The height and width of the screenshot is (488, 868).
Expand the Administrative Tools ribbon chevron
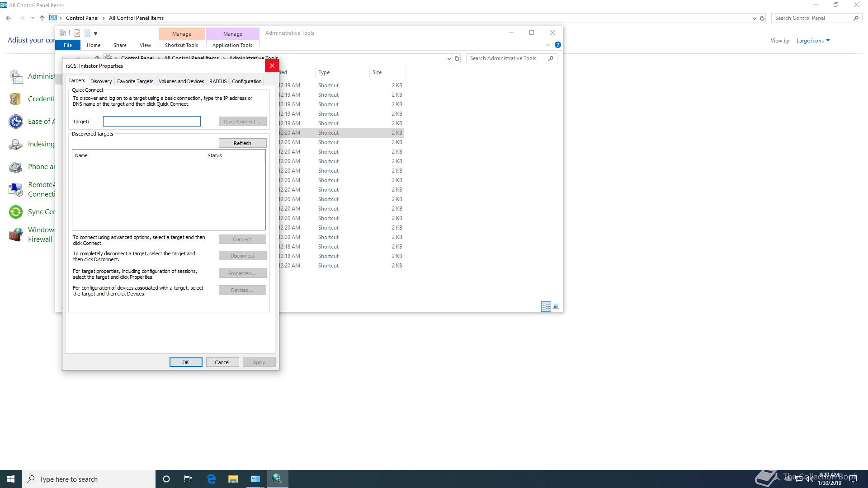[x=547, y=45]
